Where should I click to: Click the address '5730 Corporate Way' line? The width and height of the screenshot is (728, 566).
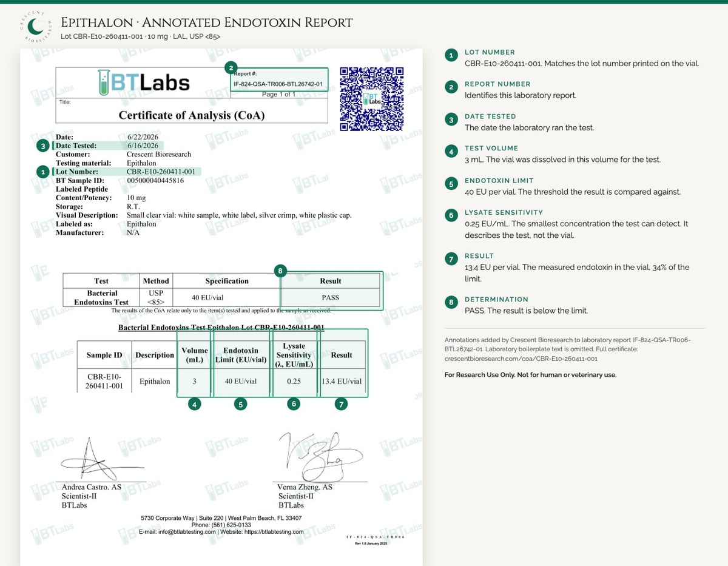[x=221, y=518]
